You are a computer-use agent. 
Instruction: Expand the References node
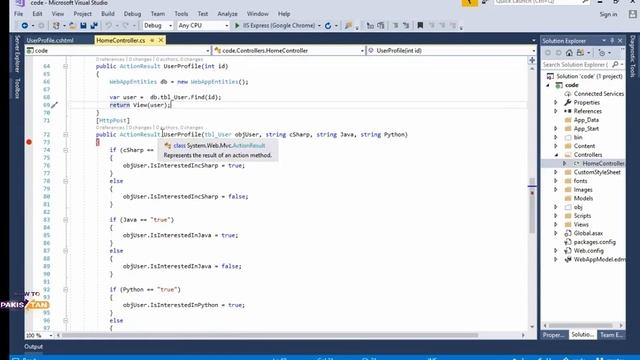556,111
